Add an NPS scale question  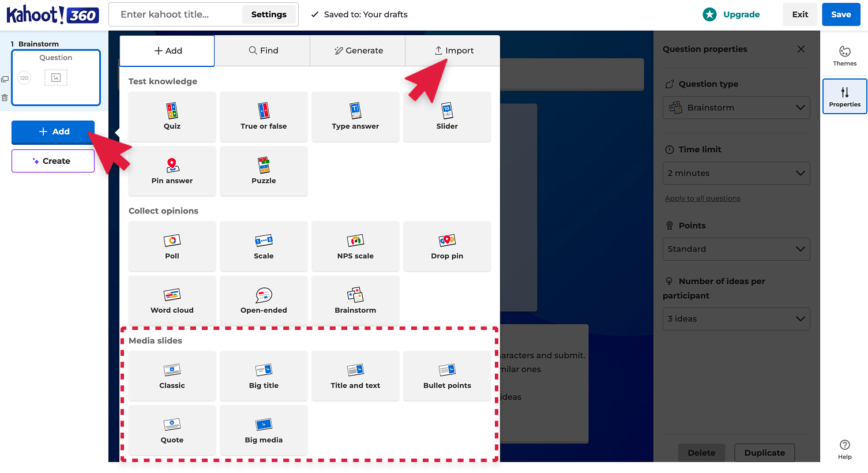tap(355, 246)
